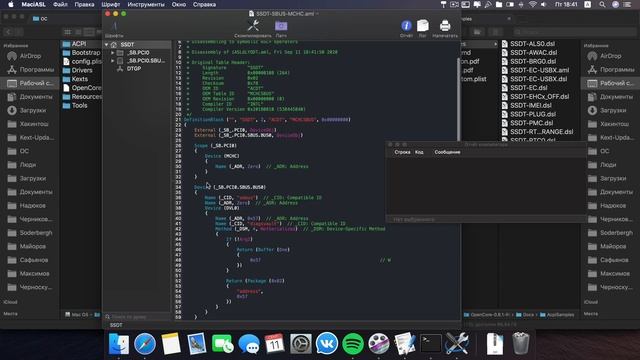Expand the _SB.PCI0 tree node
Screen dimensions: 640x360
coord(113,53)
